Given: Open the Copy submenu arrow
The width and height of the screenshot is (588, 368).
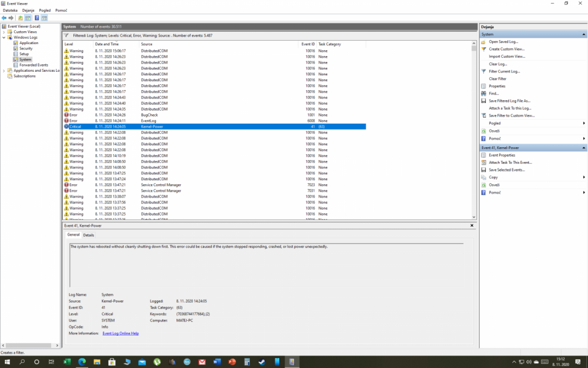Looking at the screenshot, I should (x=584, y=177).
